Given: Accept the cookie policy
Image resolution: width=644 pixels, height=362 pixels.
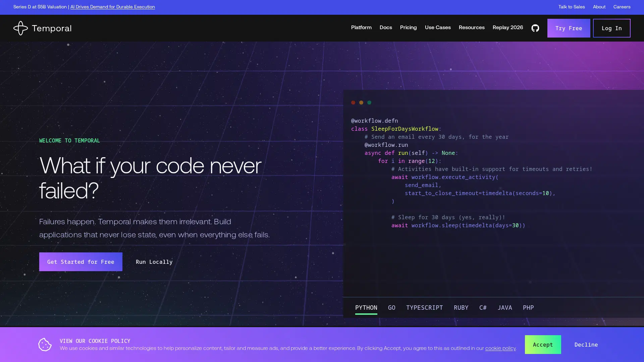Looking at the screenshot, I should coord(542,345).
